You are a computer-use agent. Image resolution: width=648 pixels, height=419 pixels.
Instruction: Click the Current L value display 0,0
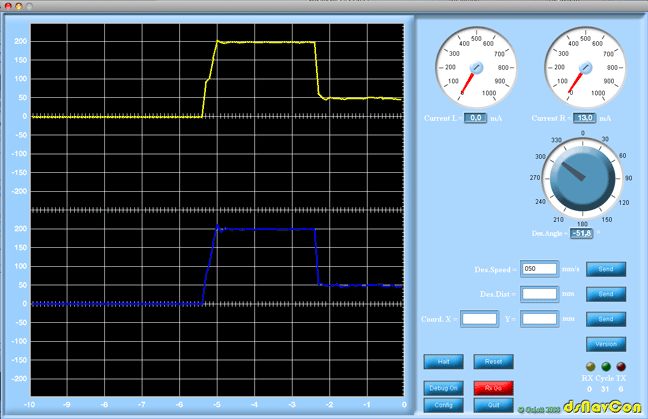pyautogui.click(x=475, y=118)
